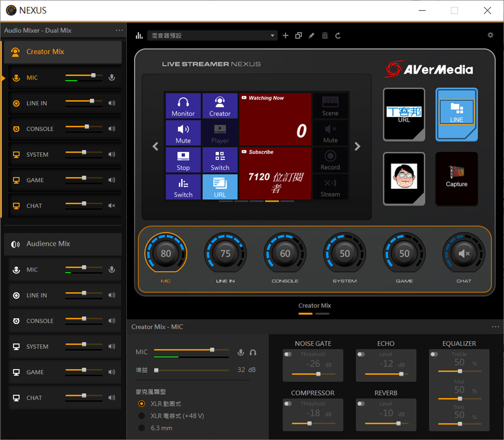This screenshot has height=440, width=504.
Task: Select 6.3 mm microphone type
Action: [x=141, y=428]
